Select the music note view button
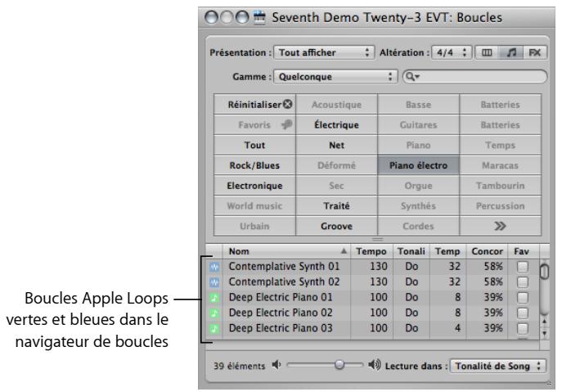 511,52
